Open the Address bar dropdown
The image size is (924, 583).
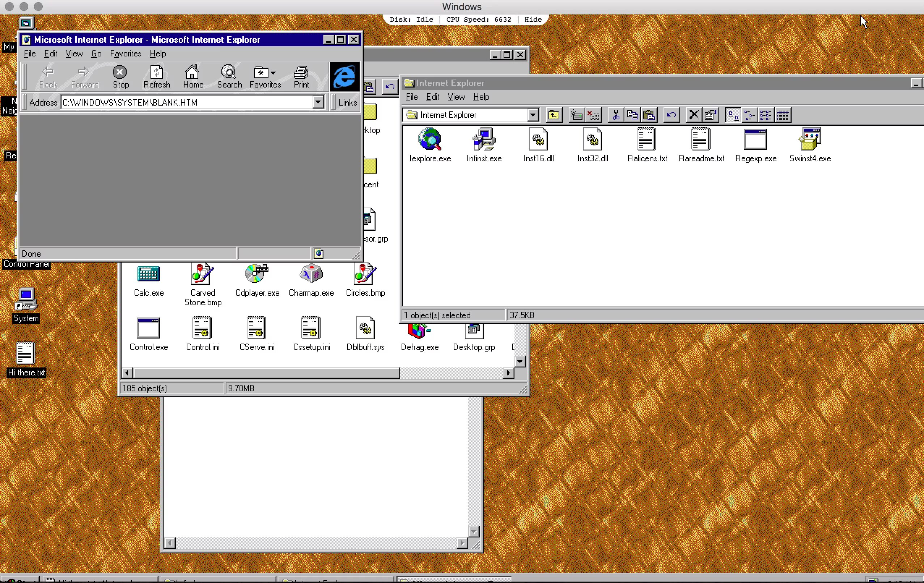[318, 102]
